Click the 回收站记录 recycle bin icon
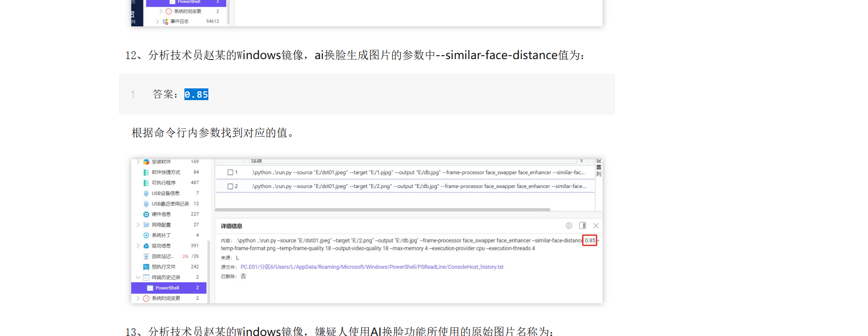868x336 pixels. tap(146, 256)
